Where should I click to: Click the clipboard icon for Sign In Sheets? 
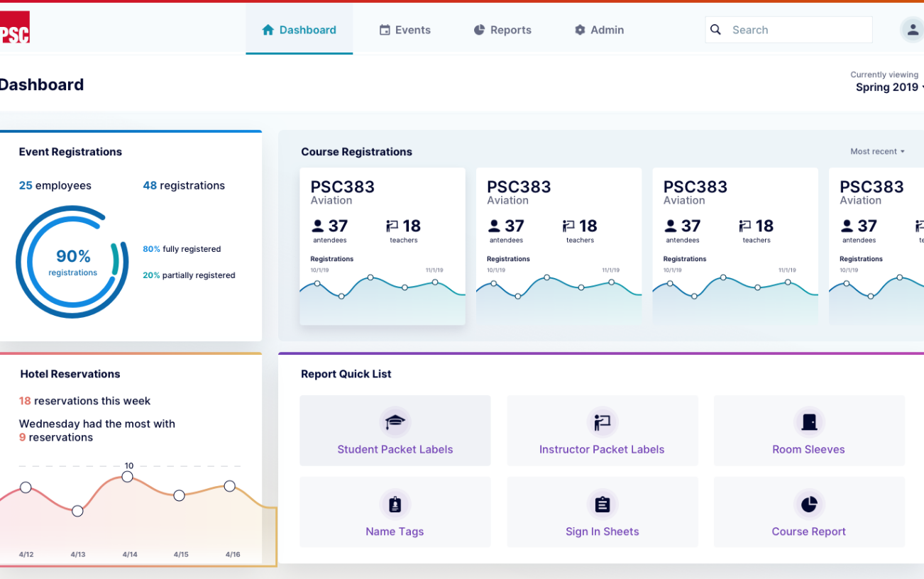[x=602, y=504]
